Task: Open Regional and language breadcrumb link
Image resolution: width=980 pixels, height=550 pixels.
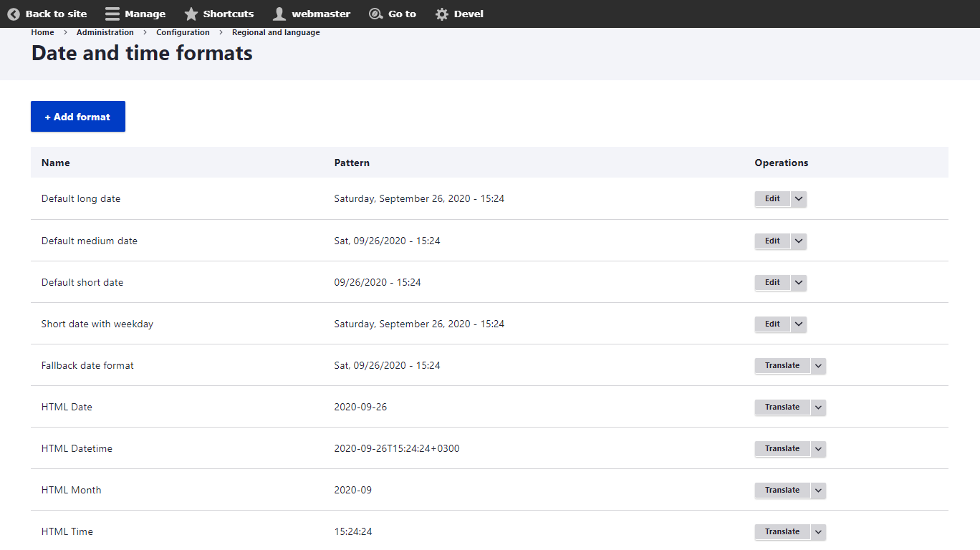Action: (x=276, y=32)
